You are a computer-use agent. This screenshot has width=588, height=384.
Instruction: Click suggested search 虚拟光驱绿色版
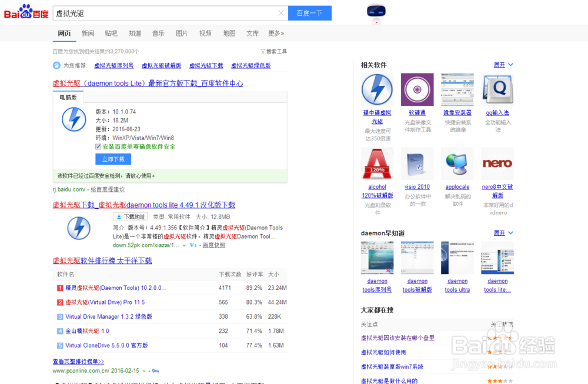coord(251,66)
